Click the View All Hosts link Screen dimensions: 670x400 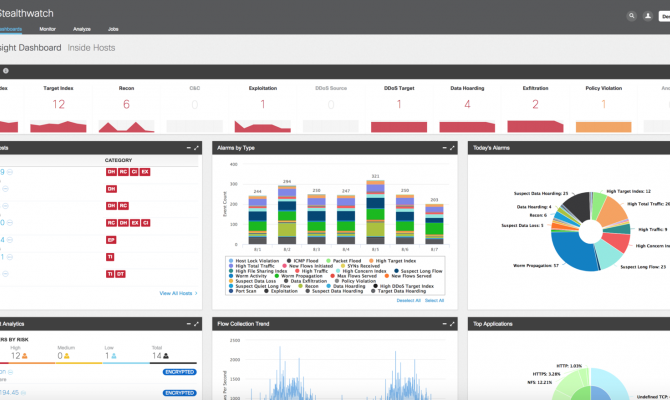(178, 293)
